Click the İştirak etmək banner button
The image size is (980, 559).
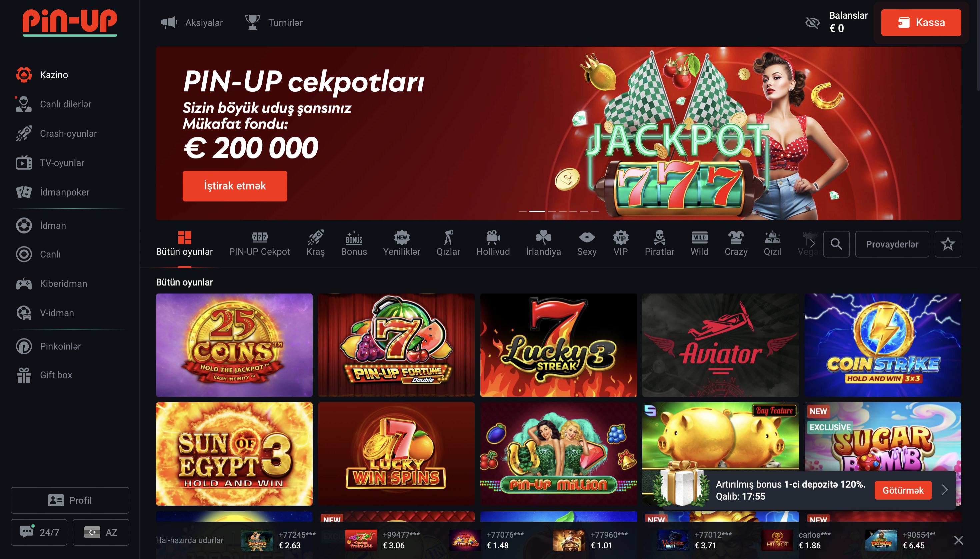(235, 186)
